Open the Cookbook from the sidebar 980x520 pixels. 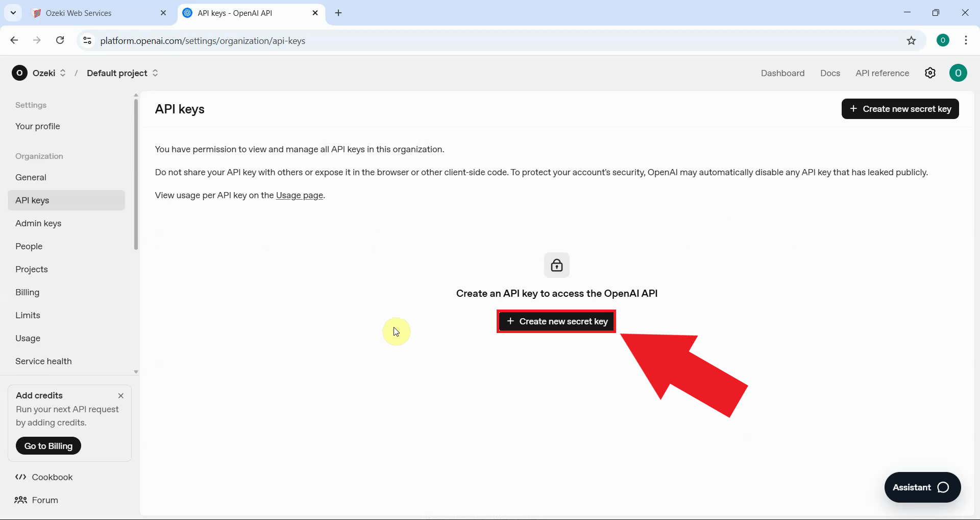(51, 477)
